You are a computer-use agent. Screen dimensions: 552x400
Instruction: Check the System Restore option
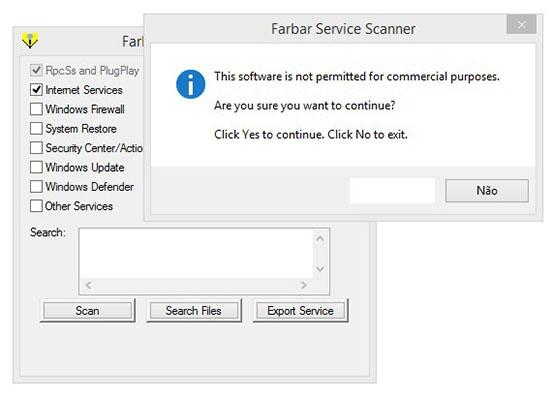coord(36,129)
